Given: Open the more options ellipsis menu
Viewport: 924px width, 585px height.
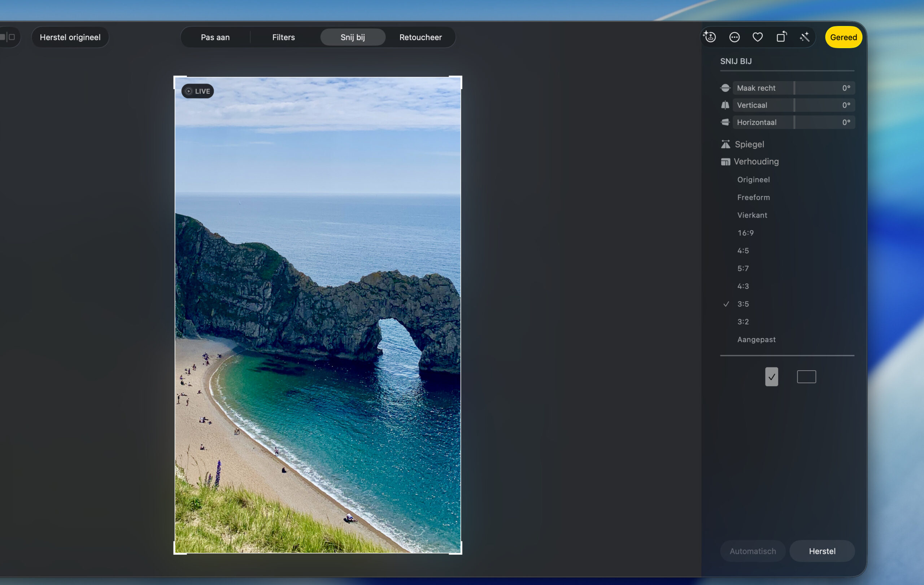Looking at the screenshot, I should [x=734, y=37].
